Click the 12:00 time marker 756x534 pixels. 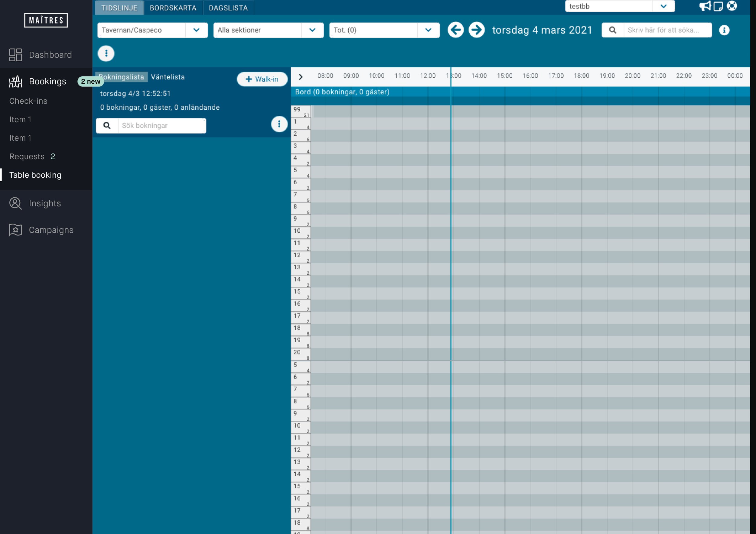tap(427, 76)
